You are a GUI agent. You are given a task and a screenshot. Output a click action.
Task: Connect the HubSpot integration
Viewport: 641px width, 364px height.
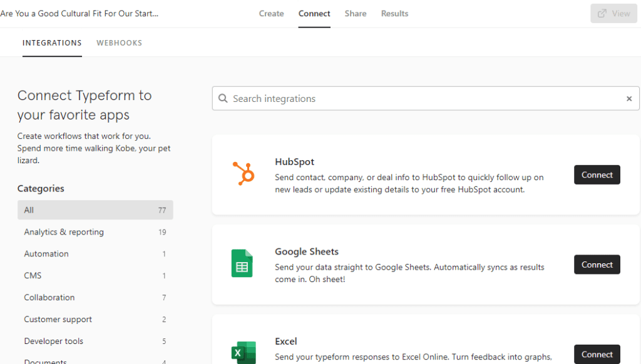coord(597,175)
